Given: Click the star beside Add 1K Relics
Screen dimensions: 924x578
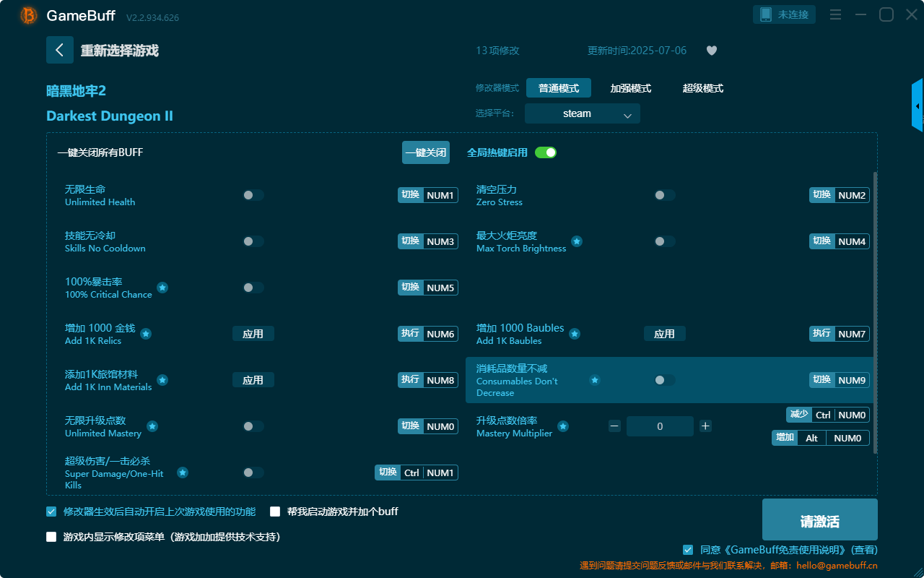Looking at the screenshot, I should [x=146, y=334].
